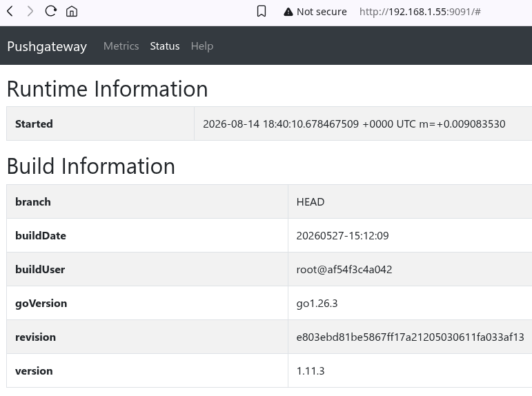Switch to the Metrics tab
The image size is (532, 396).
[x=121, y=46]
